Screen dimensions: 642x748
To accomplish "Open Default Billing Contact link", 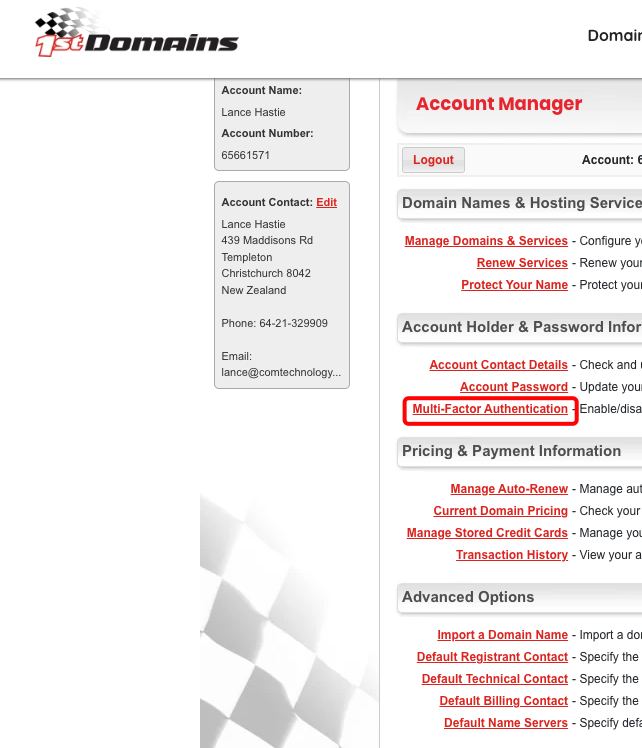I will tap(503, 701).
